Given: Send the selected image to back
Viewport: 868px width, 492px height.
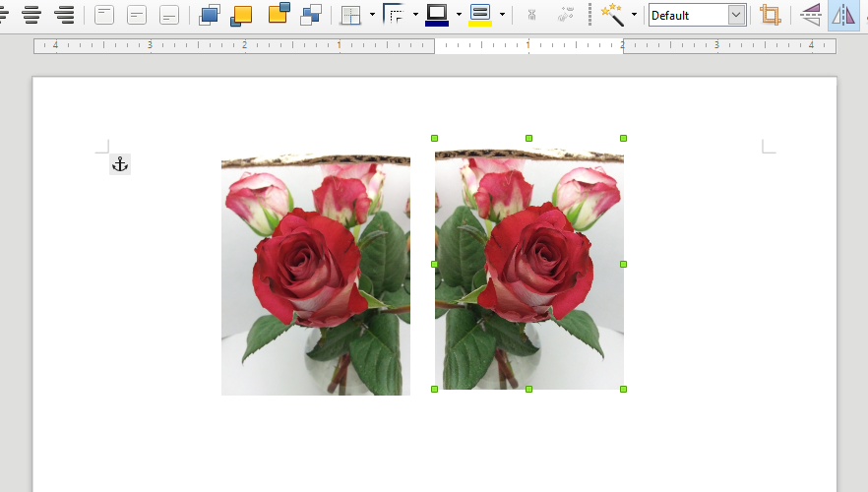Looking at the screenshot, I should [x=311, y=15].
